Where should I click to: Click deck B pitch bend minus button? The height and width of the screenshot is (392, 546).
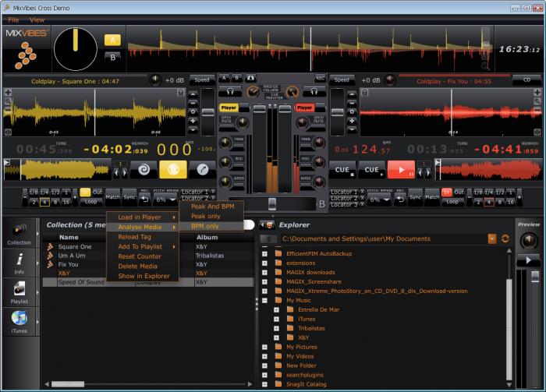(x=352, y=103)
